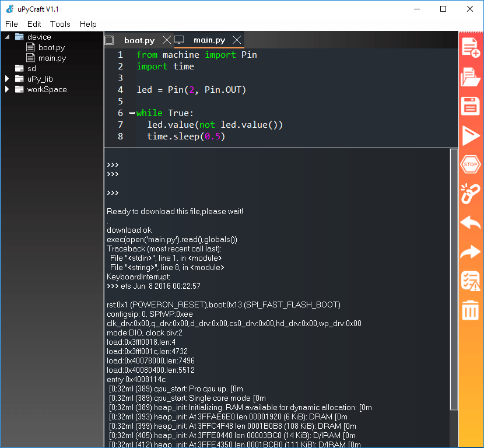The width and height of the screenshot is (484, 448).
Task: Click the Open file folder icon
Action: (470, 77)
